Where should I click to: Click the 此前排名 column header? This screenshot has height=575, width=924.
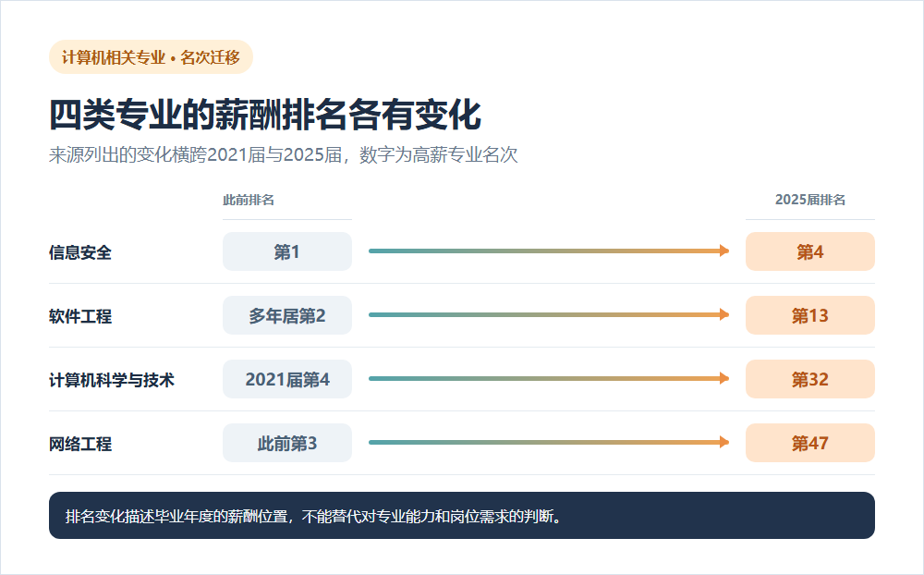[248, 200]
